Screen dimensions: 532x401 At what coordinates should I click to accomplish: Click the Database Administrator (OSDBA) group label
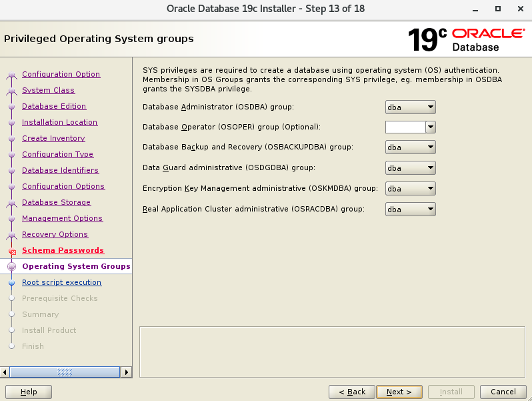[218, 107]
